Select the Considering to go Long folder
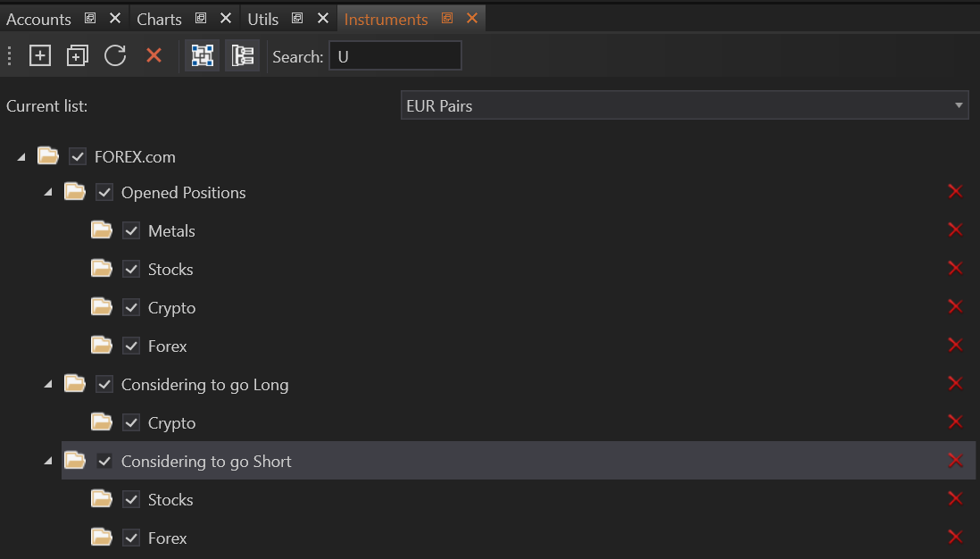The image size is (980, 559). click(204, 385)
